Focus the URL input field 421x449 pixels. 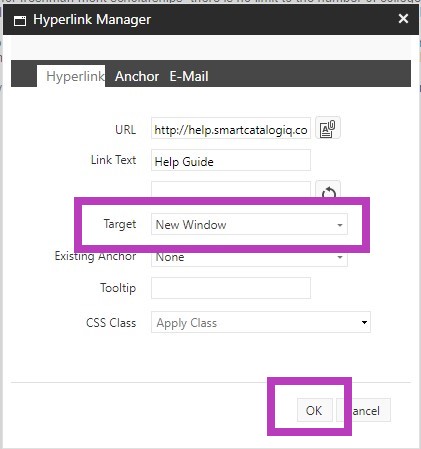tap(231, 128)
